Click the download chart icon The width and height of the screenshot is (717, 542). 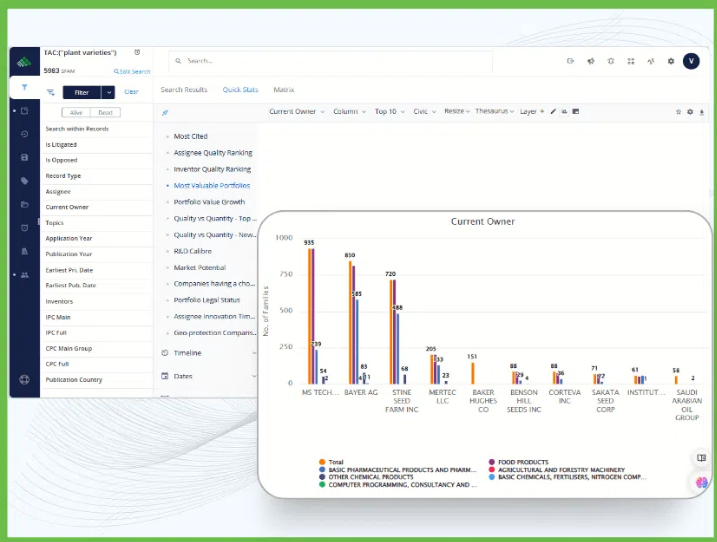tap(702, 112)
